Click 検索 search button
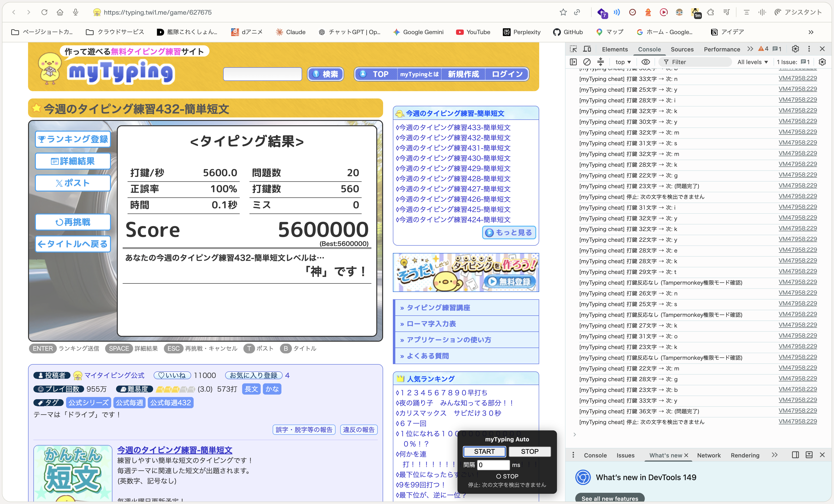Image resolution: width=834 pixels, height=504 pixels. (325, 74)
